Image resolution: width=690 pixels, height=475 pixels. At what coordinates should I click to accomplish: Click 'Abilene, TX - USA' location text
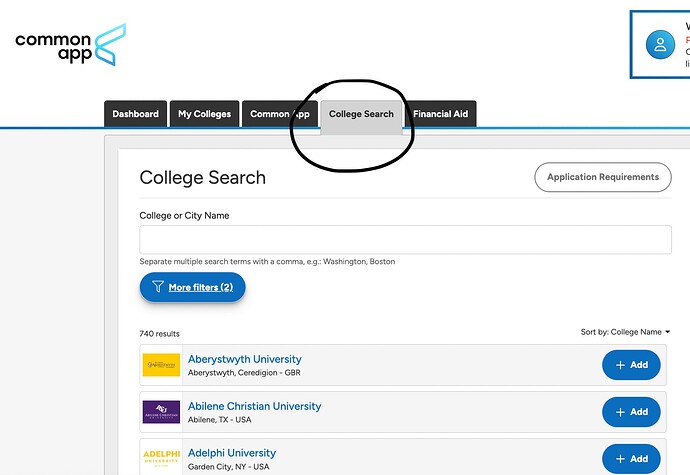(x=220, y=420)
